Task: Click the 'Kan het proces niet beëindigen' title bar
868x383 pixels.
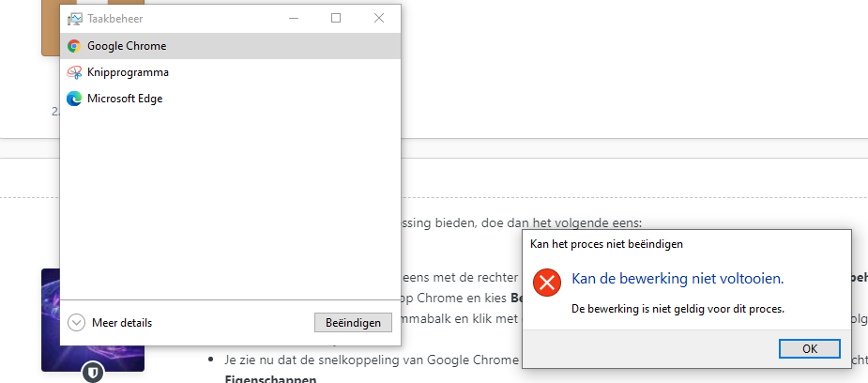Action: point(687,244)
